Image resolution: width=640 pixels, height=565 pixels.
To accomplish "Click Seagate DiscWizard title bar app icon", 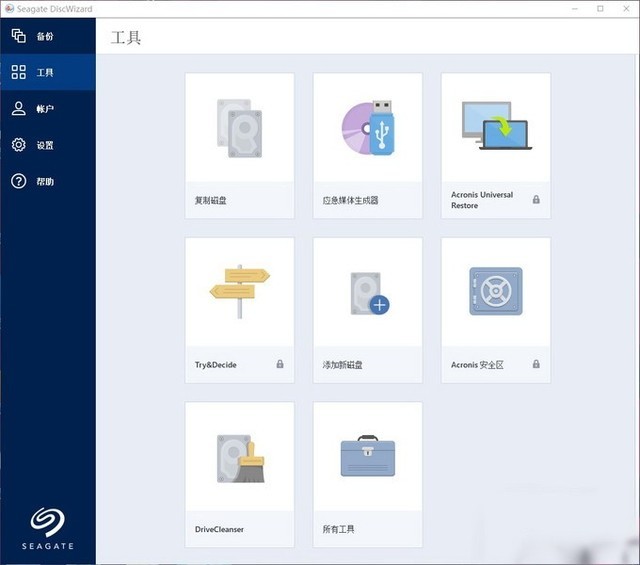I will (x=9, y=9).
